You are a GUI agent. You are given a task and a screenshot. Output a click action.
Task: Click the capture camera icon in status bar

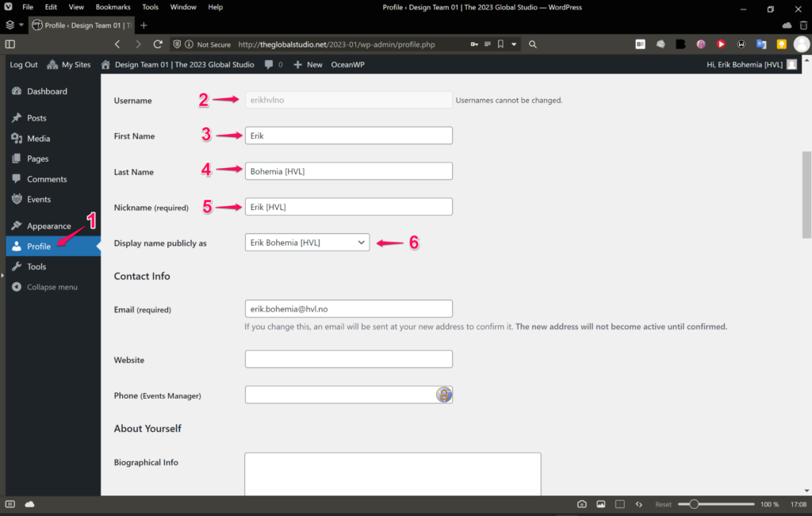coord(582,504)
